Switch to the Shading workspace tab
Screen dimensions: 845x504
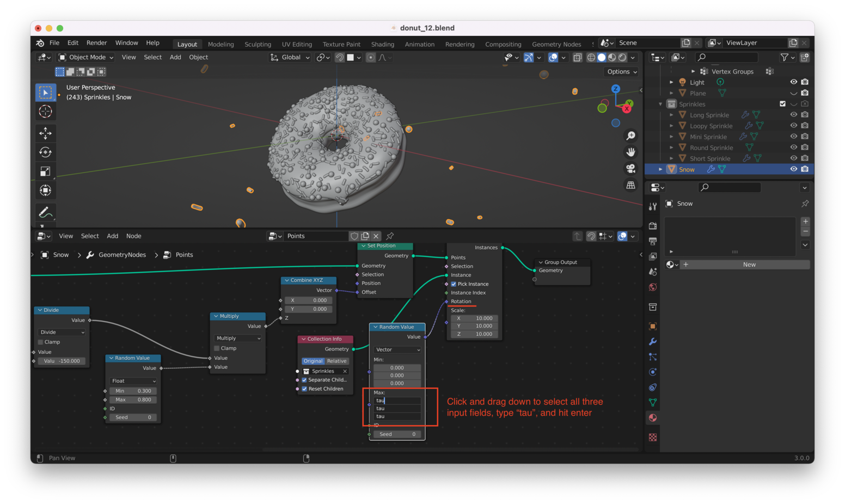coord(382,44)
